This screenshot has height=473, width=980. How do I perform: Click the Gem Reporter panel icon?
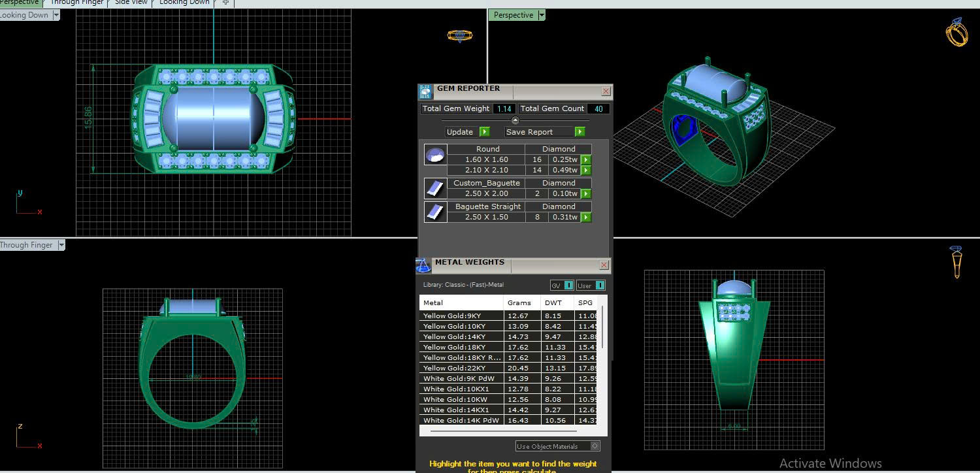point(425,91)
